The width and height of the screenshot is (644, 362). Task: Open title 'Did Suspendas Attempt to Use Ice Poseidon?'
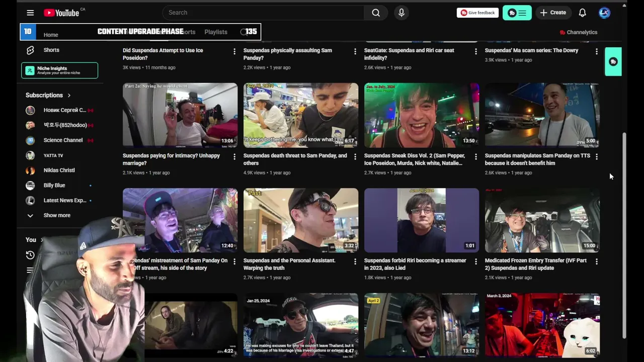coord(163,54)
